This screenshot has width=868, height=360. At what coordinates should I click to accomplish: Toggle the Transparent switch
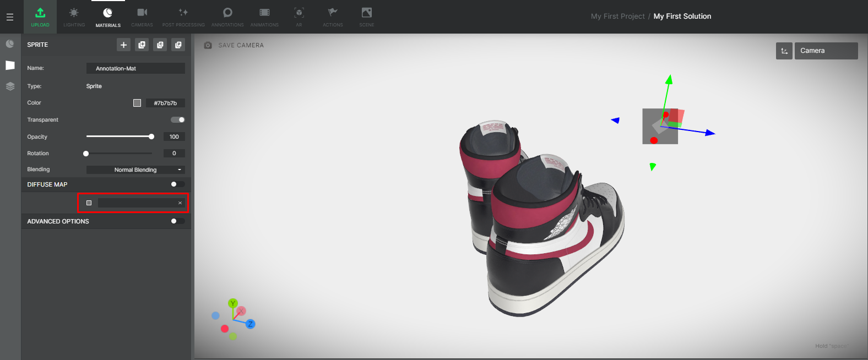(178, 119)
